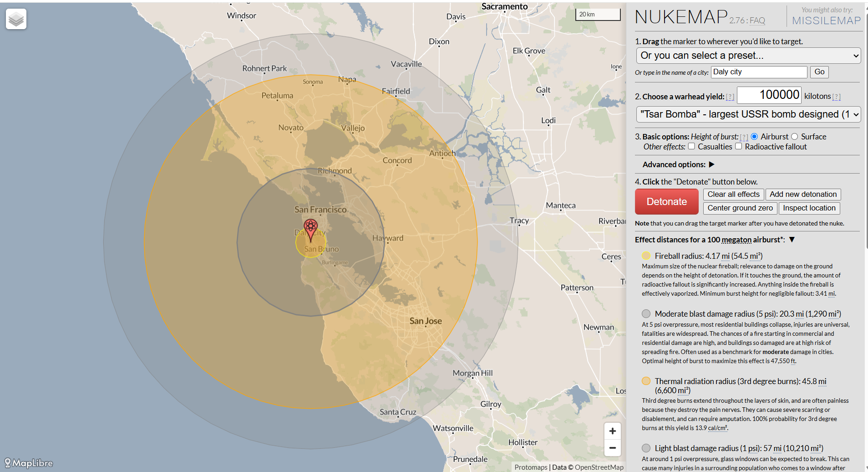Viewport: 868px width, 472px height.
Task: Click the Rohnert Park map label
Action: (x=264, y=68)
